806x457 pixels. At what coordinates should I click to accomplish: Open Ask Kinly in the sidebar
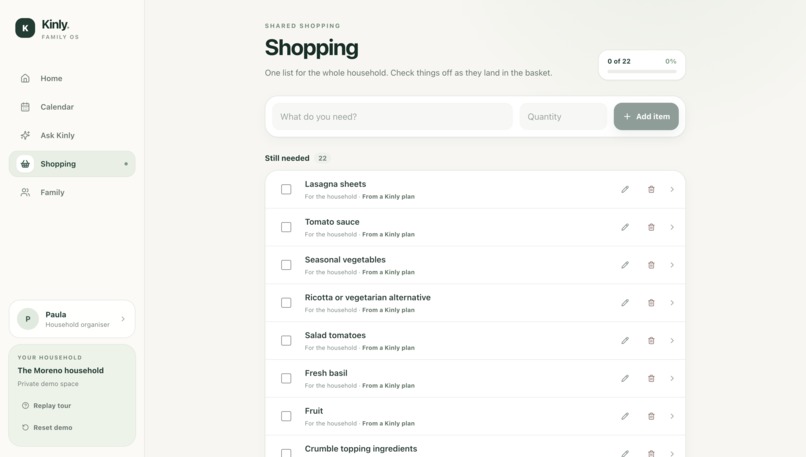[72, 135]
